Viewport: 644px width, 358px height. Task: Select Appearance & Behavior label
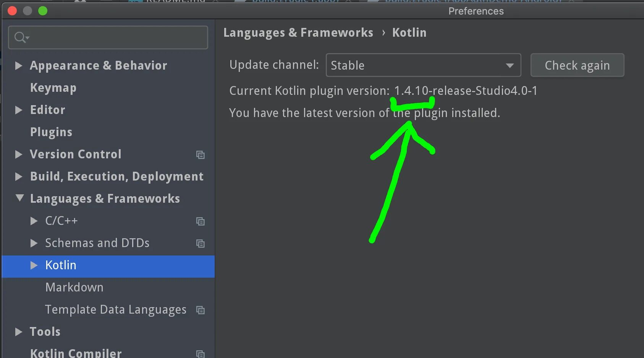[99, 66]
